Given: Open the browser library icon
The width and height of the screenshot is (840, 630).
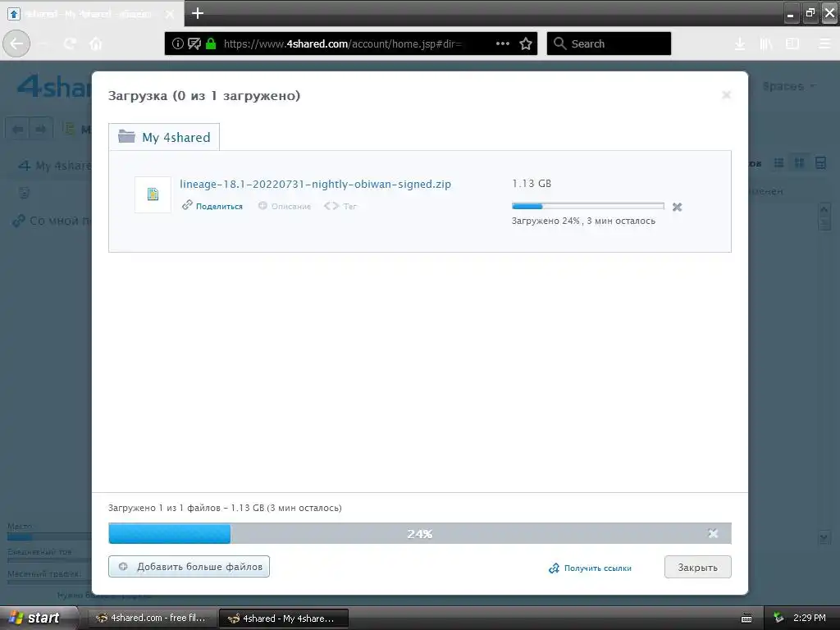Looking at the screenshot, I should pyautogui.click(x=766, y=44).
